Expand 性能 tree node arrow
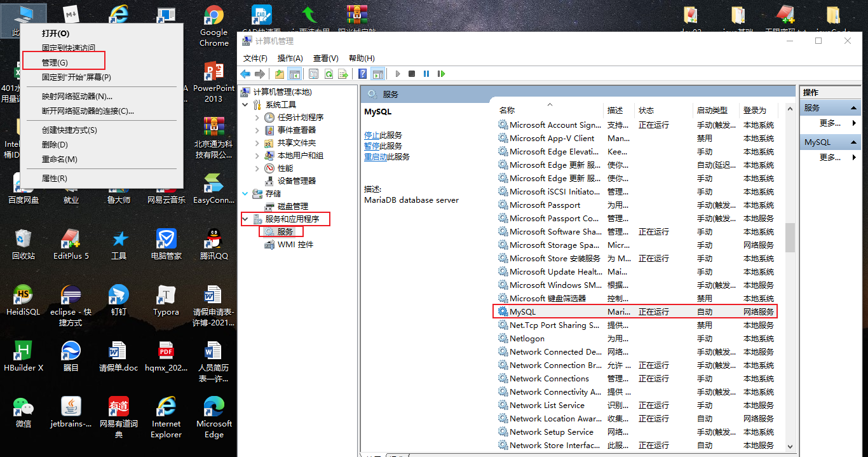Screen dimensions: 868x457 coord(257,168)
